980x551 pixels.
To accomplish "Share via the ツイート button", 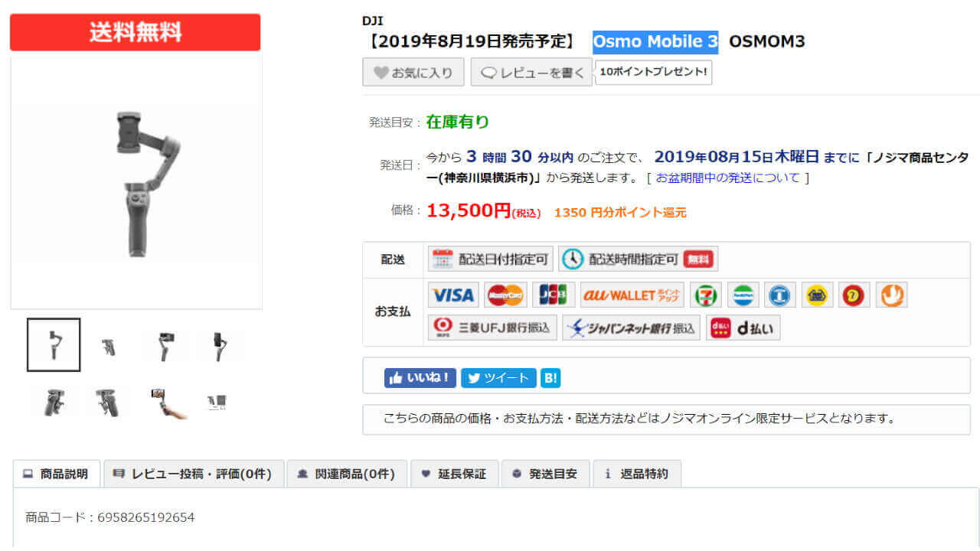I will click(498, 377).
